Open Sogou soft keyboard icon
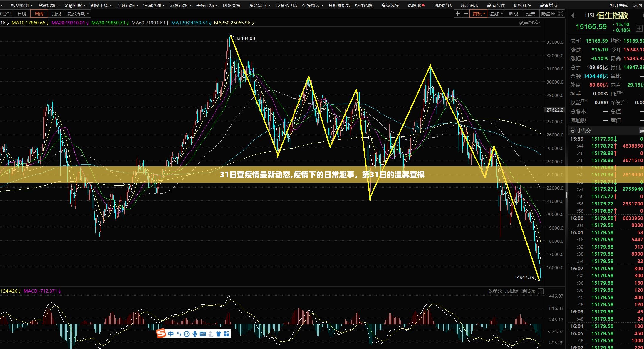644x349 pixels. (202, 334)
